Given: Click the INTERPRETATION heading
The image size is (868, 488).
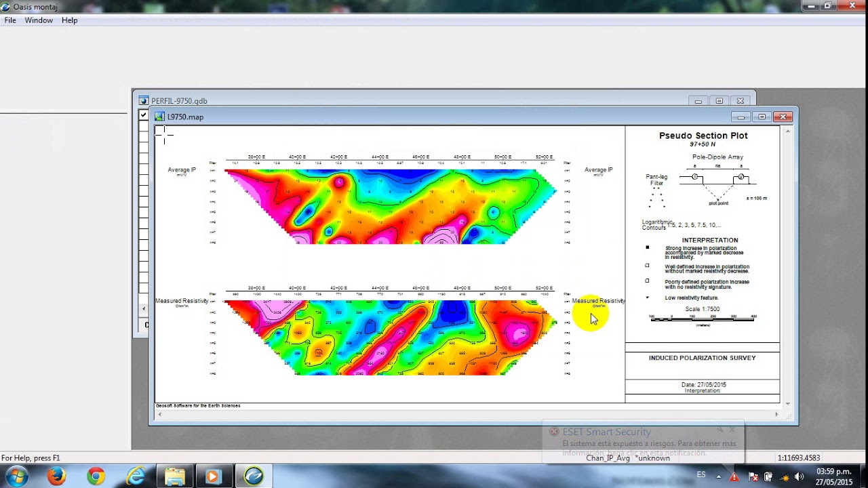Looking at the screenshot, I should click(710, 240).
